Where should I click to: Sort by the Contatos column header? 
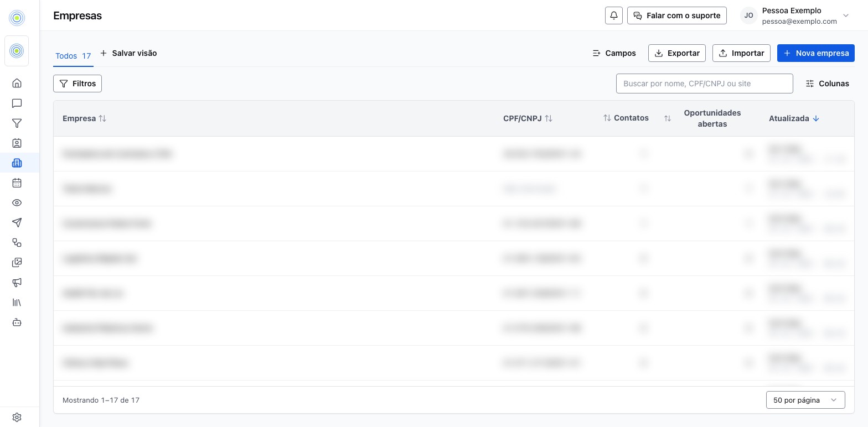point(626,118)
